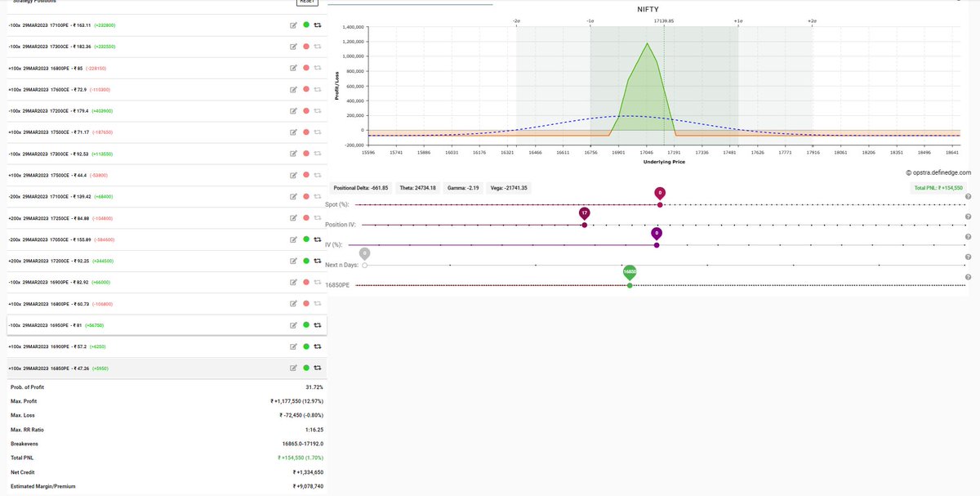The image size is (980, 496).
Task: Click the RESET button
Action: coord(306,2)
